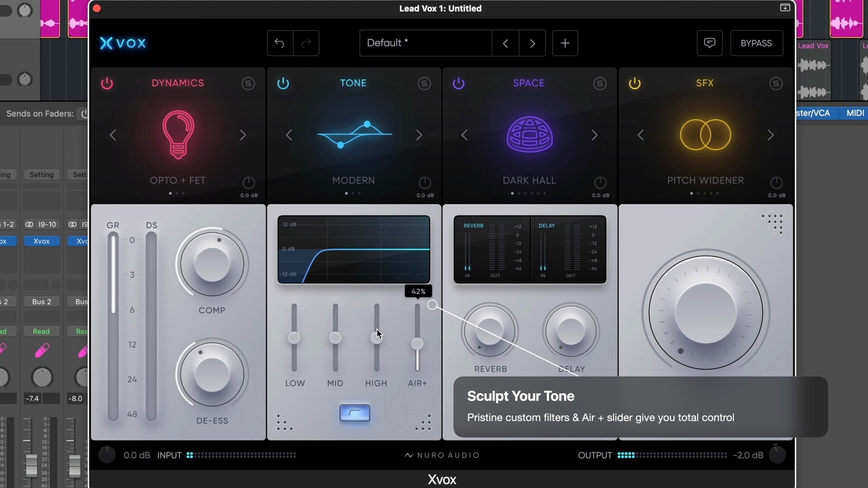This screenshot has width=868, height=488.
Task: Click the COMP knob
Action: (212, 264)
